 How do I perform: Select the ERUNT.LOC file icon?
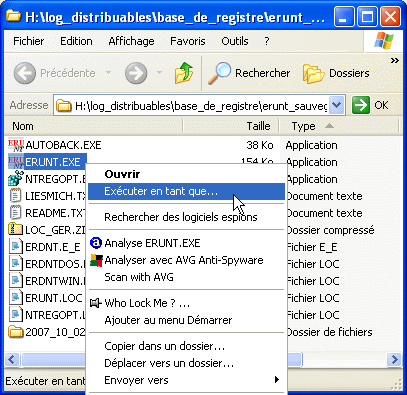(15, 298)
